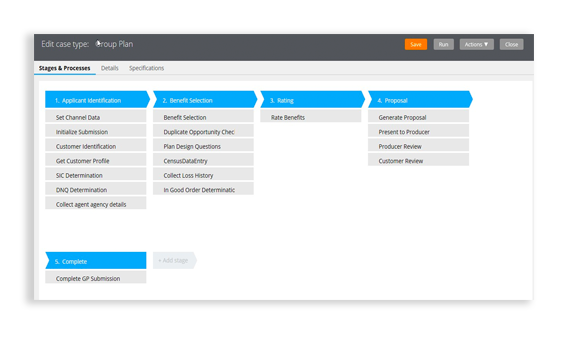Open the Customer Identification process
562x360 pixels.
(96, 146)
